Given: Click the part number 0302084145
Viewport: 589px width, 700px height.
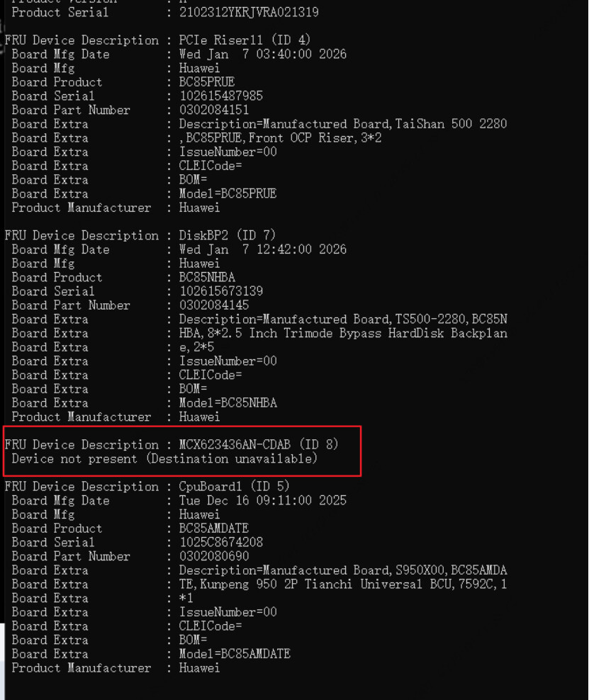Looking at the screenshot, I should (x=214, y=305).
